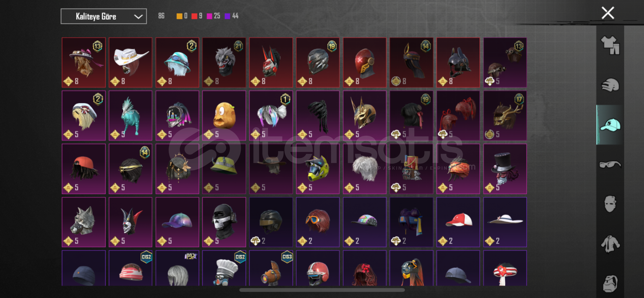Open the armored vest category at the sidebar bottom
This screenshot has height=298, width=644.
610,283
